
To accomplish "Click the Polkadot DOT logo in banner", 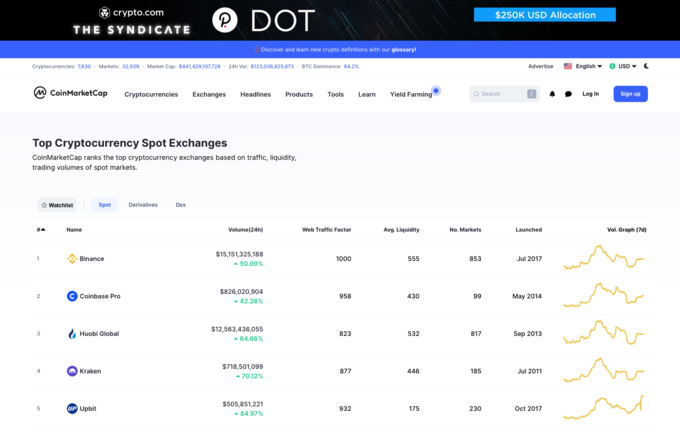I will 225,20.
